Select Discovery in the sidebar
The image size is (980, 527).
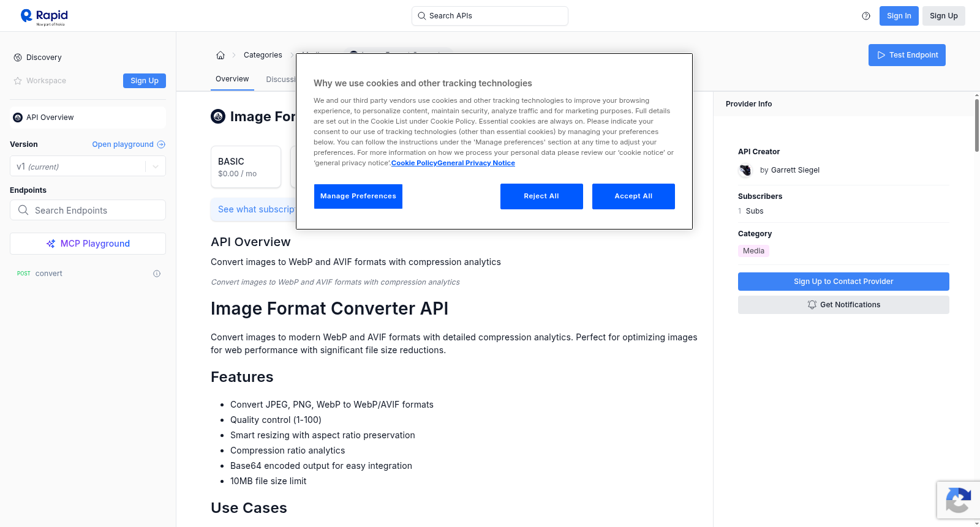[44, 58]
